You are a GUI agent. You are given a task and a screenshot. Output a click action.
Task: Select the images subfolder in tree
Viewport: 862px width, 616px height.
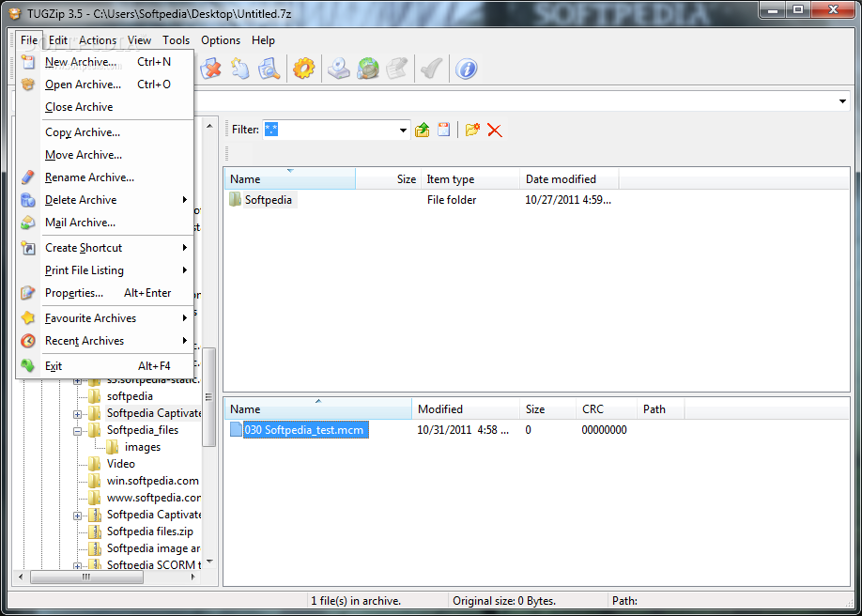tap(143, 447)
